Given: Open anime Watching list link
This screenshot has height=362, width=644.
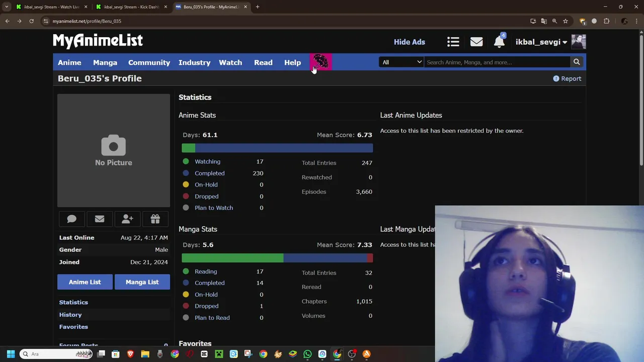Looking at the screenshot, I should [207, 161].
